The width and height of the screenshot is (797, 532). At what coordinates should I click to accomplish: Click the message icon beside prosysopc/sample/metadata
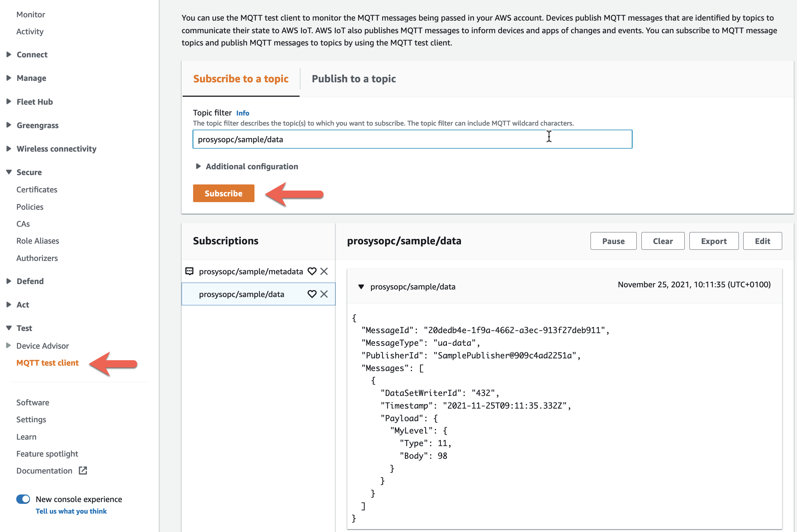189,271
